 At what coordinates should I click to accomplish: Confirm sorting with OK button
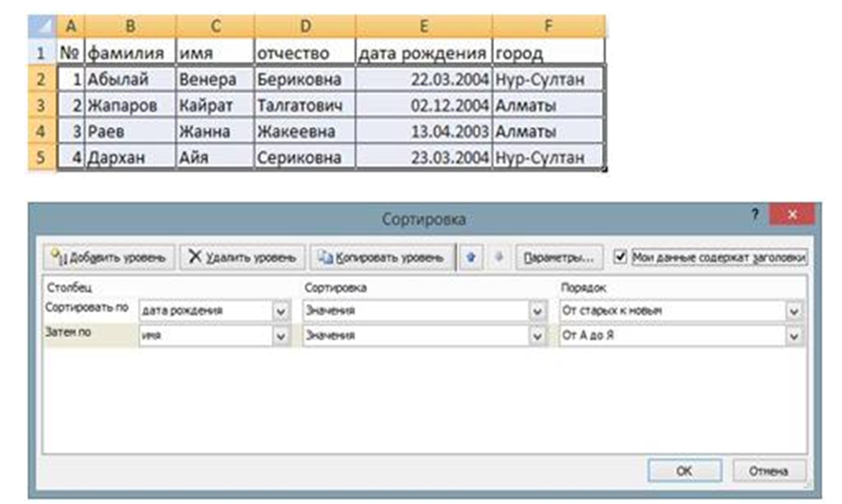(684, 470)
